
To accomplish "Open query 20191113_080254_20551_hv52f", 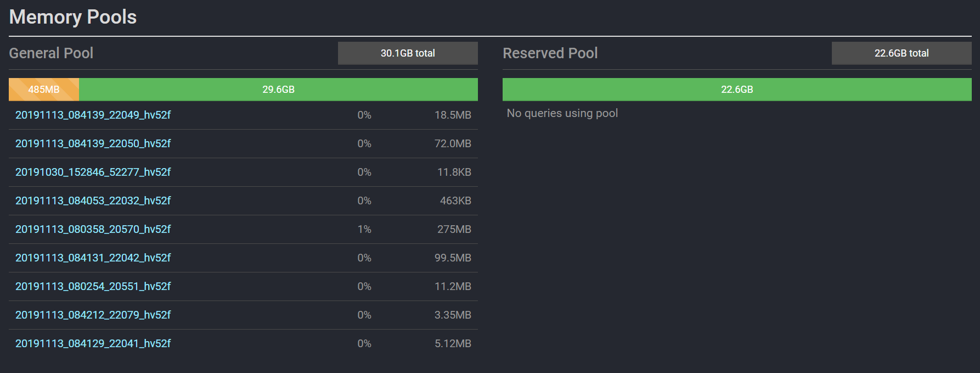I will click(93, 286).
